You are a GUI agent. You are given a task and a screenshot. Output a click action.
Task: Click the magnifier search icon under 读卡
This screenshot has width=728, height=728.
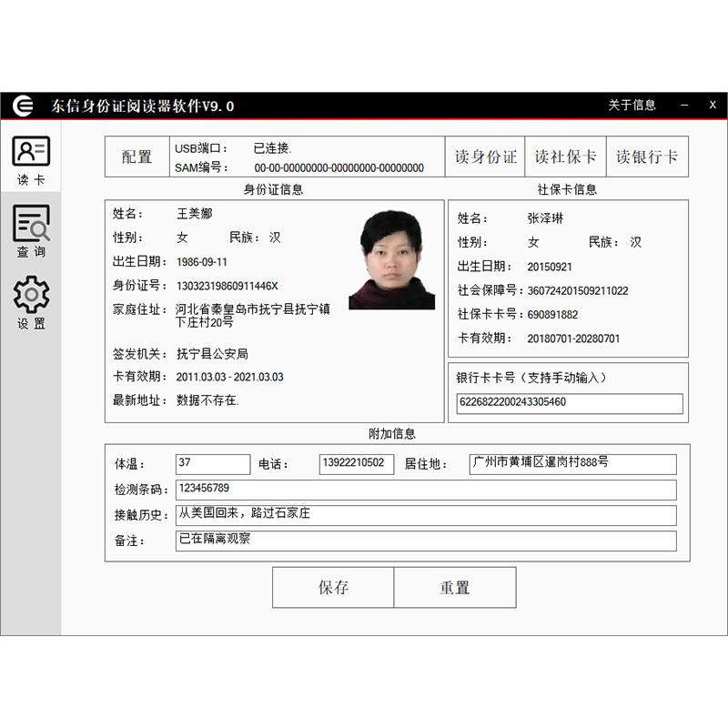click(33, 221)
